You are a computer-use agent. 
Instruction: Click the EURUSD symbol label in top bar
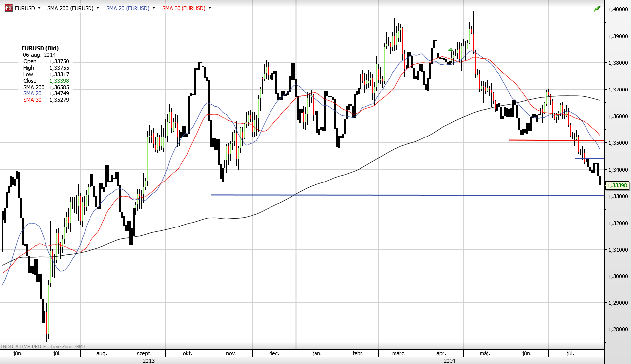[25, 8]
